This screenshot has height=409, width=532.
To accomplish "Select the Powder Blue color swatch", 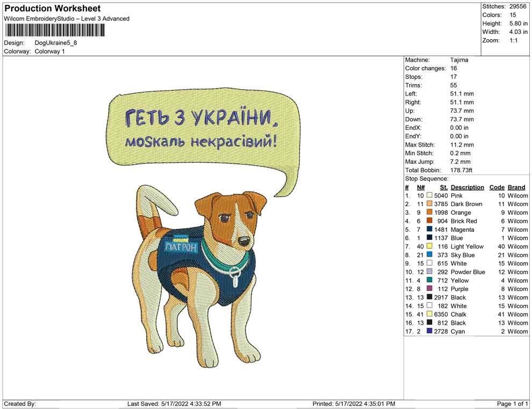I will tap(429, 272).
